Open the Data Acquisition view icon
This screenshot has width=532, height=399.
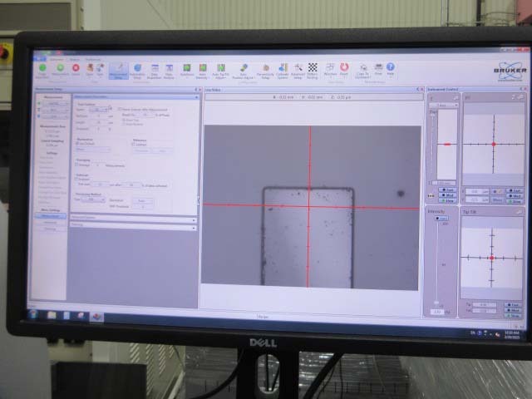[155, 71]
